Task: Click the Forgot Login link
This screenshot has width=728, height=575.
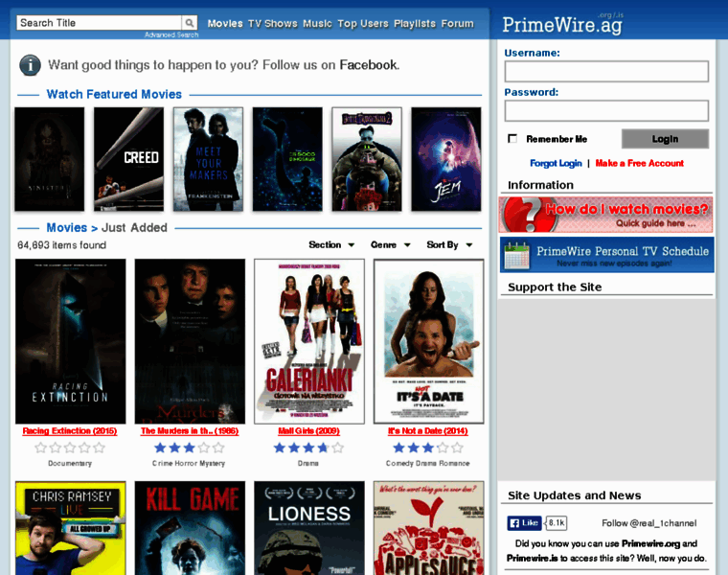Action: tap(556, 163)
